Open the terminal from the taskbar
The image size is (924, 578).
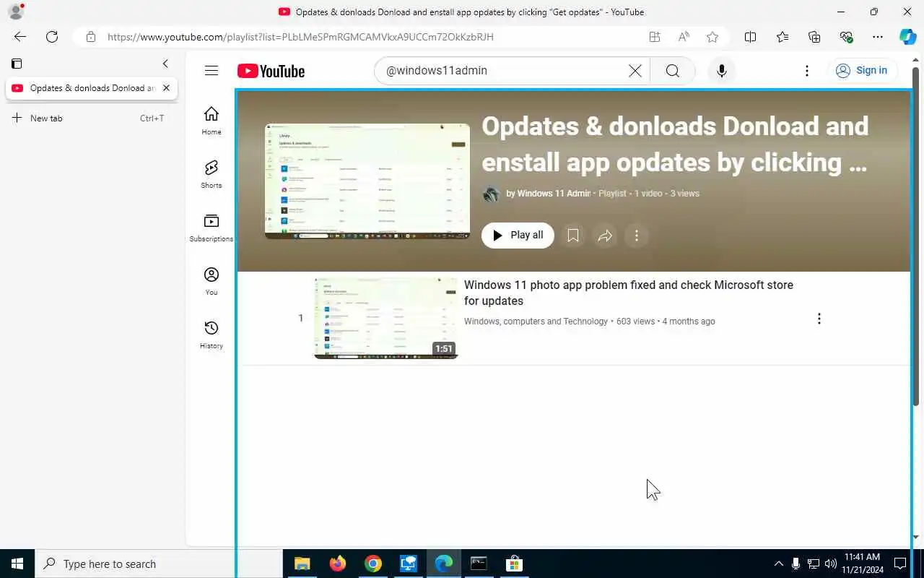pos(479,564)
